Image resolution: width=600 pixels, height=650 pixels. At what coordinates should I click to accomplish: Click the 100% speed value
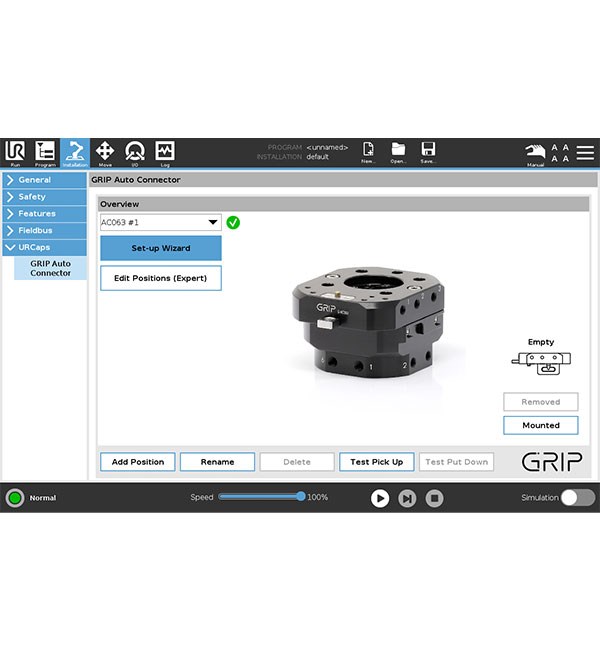318,497
